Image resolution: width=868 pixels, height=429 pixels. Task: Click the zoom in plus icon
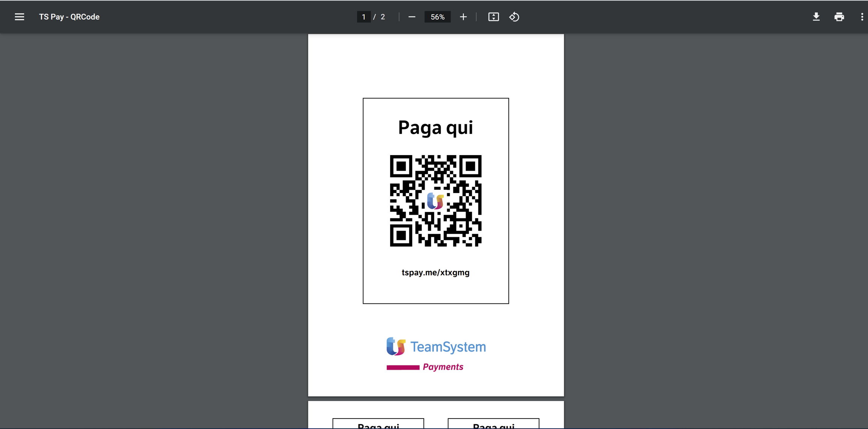463,17
